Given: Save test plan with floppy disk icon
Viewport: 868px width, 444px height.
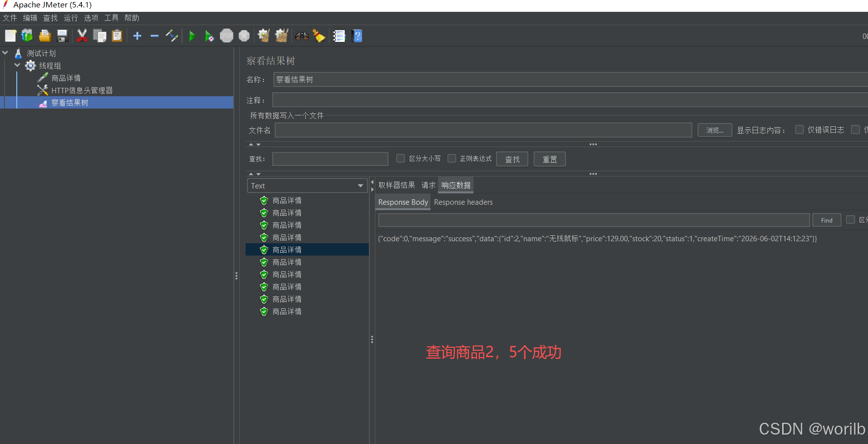Looking at the screenshot, I should (x=62, y=36).
